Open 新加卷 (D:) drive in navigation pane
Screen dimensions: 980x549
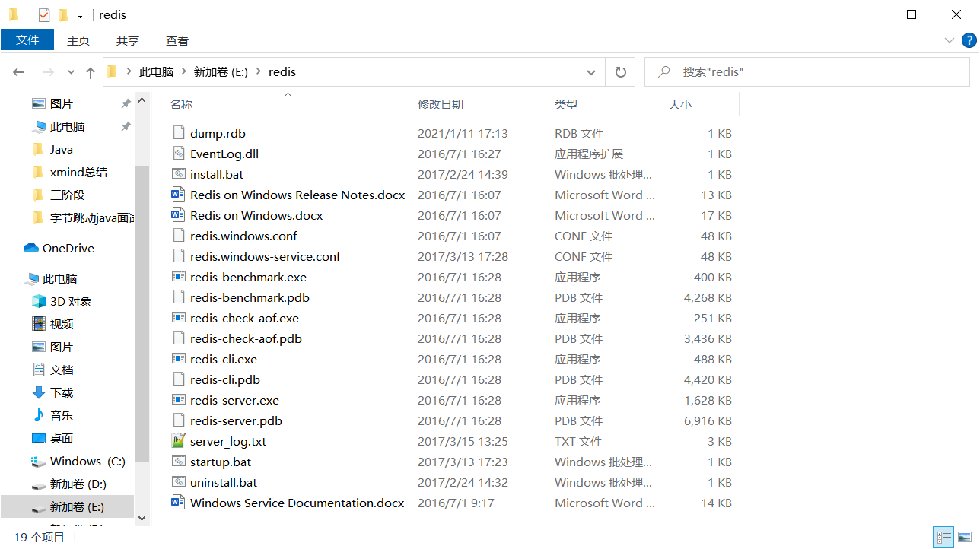78,484
